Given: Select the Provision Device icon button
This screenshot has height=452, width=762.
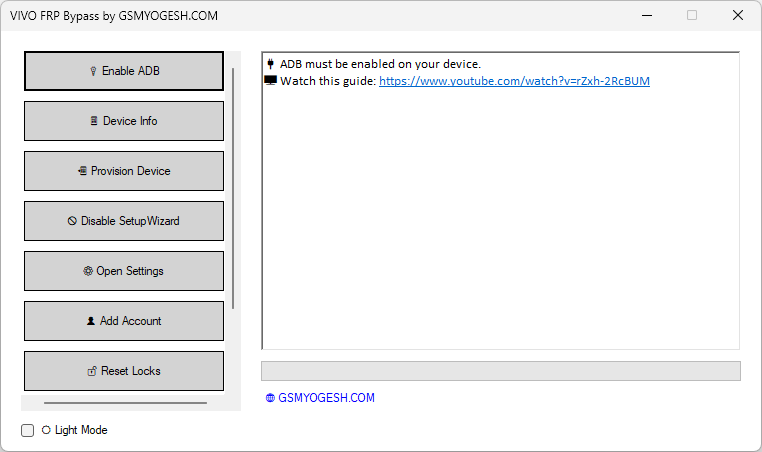Looking at the screenshot, I should [x=83, y=171].
